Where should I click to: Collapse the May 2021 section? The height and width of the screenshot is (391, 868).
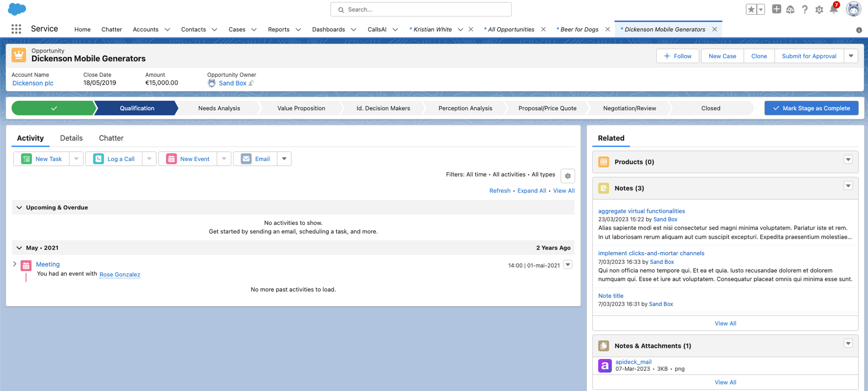click(x=19, y=248)
